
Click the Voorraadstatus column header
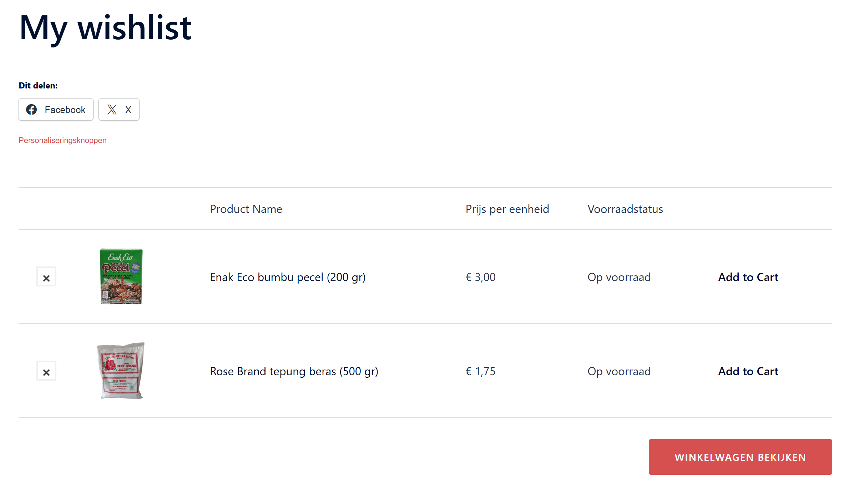(625, 209)
